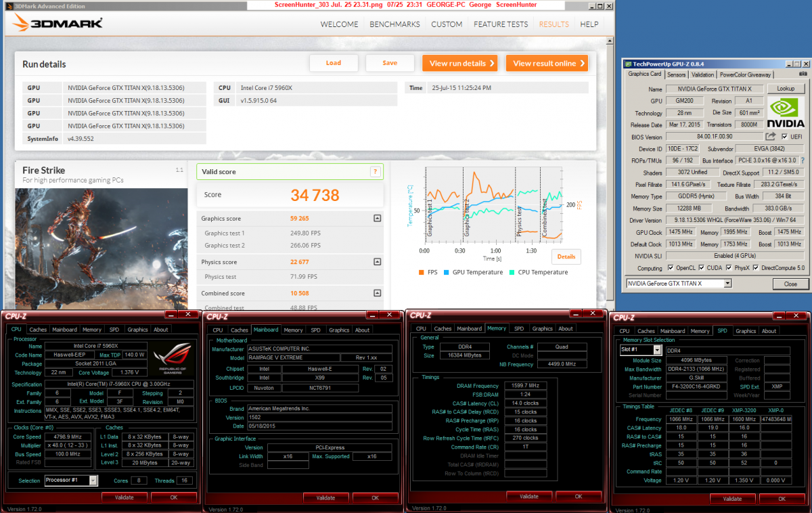812x513 pixels.
Task: Open Graphics tab in CPU-Z Mainboard window
Action: (339, 330)
